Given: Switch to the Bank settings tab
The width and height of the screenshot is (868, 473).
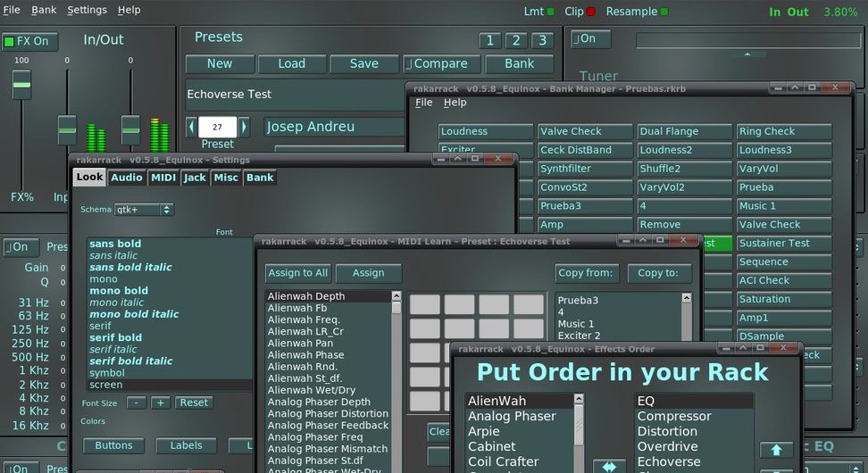Looking at the screenshot, I should click(260, 178).
